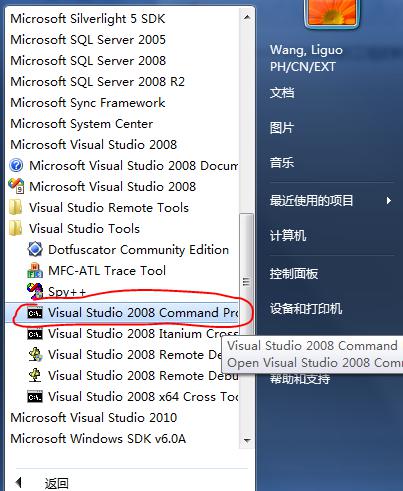Click the scrollbar down arrow of program list
The width and height of the screenshot is (403, 491).
coord(247,441)
